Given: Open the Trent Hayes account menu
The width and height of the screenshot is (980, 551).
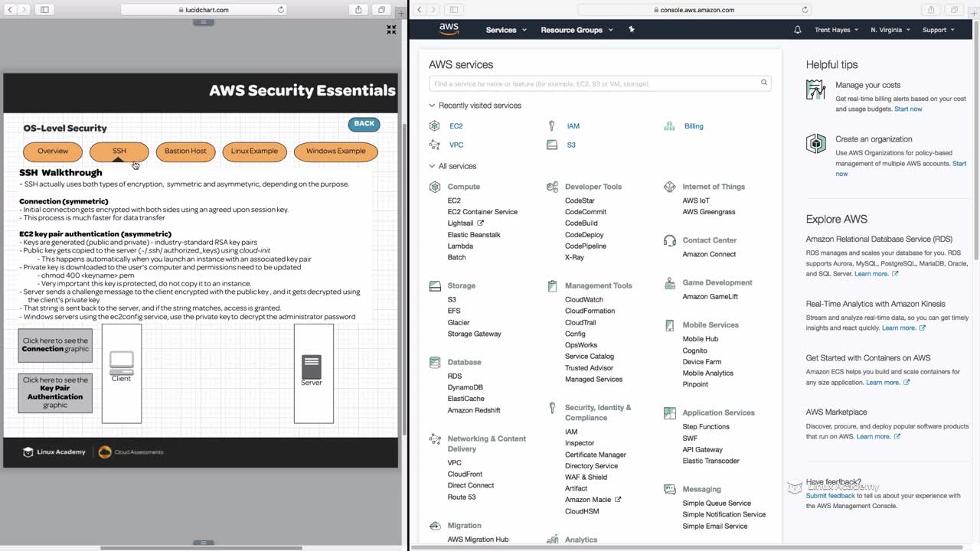Looking at the screenshot, I should tap(836, 30).
